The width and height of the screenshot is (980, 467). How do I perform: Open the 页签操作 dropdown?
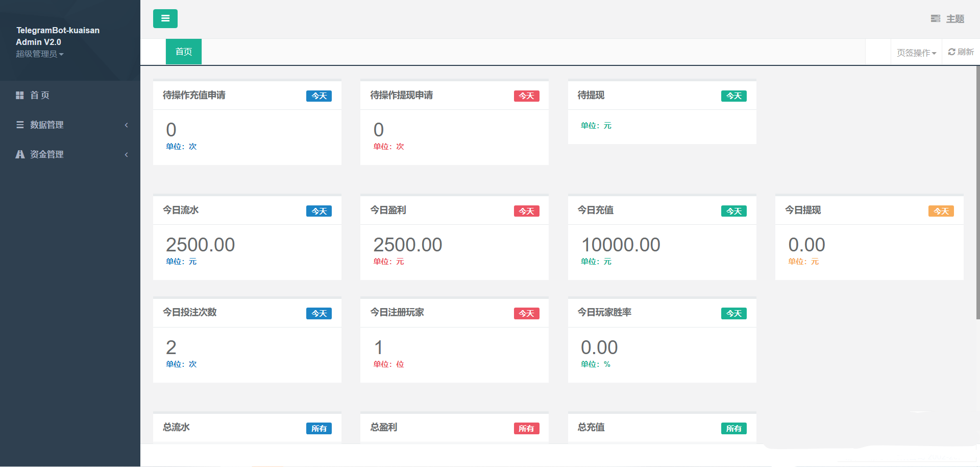915,52
